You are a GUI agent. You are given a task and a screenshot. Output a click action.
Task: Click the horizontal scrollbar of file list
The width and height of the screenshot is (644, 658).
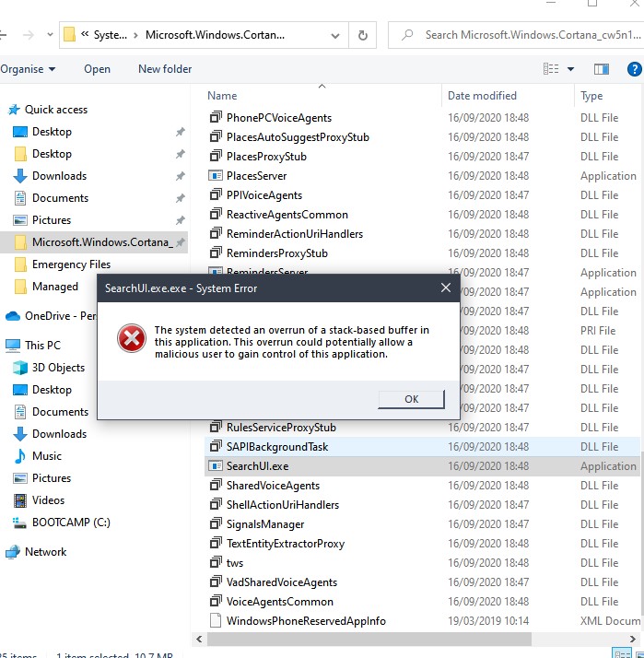coord(369,640)
